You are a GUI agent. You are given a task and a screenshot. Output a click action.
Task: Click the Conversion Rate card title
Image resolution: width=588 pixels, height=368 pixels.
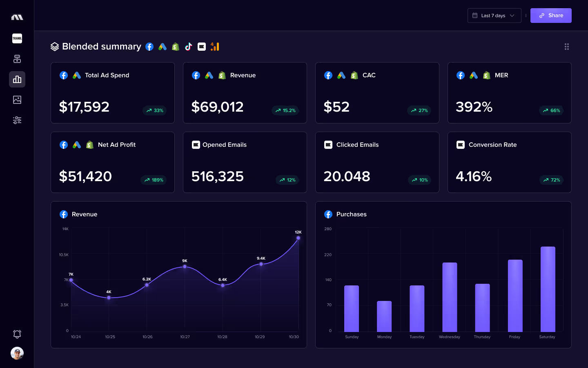coord(493,145)
